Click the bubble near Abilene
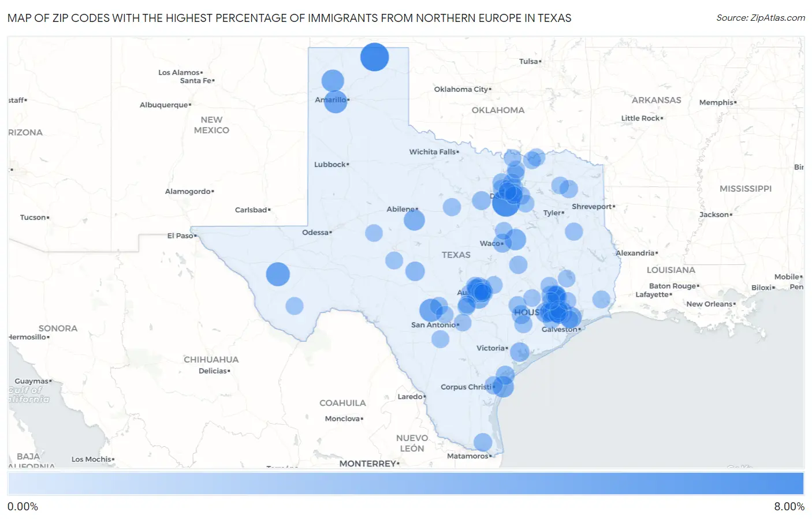812x519 pixels. click(x=414, y=220)
